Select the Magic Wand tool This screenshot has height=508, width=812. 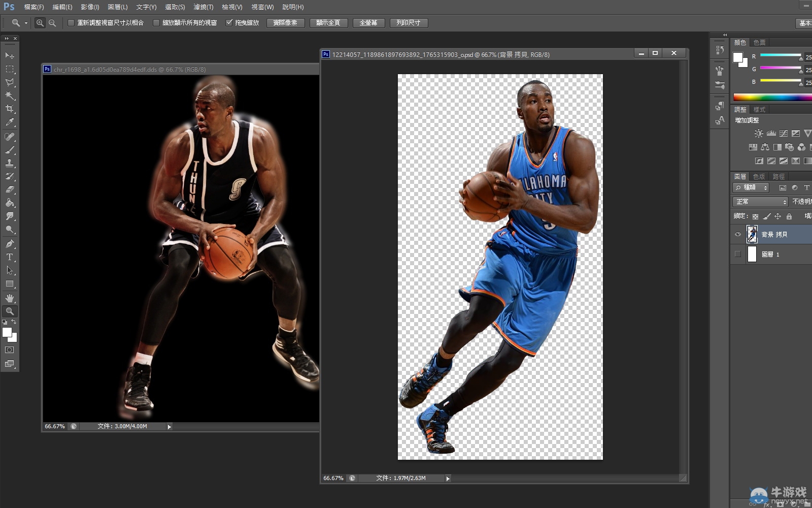coord(10,95)
